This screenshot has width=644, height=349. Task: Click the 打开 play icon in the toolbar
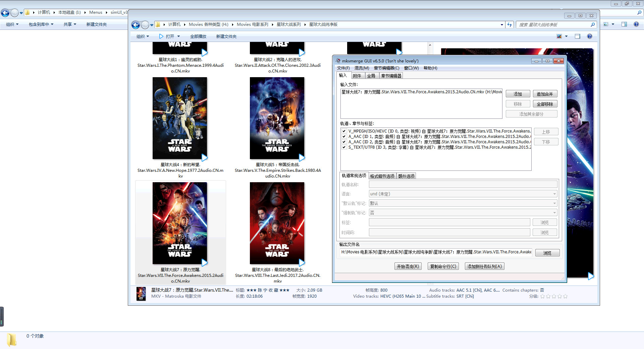point(161,36)
